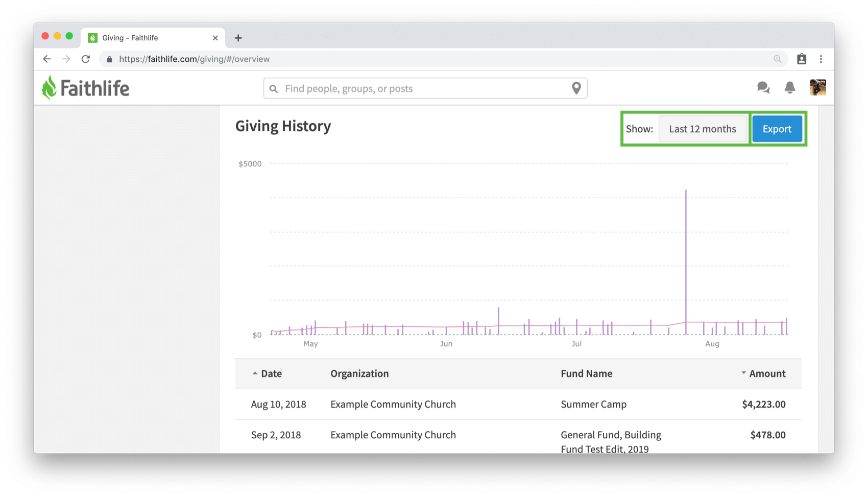868x498 pixels.
Task: Click the yellow minimize window button
Action: coord(57,36)
